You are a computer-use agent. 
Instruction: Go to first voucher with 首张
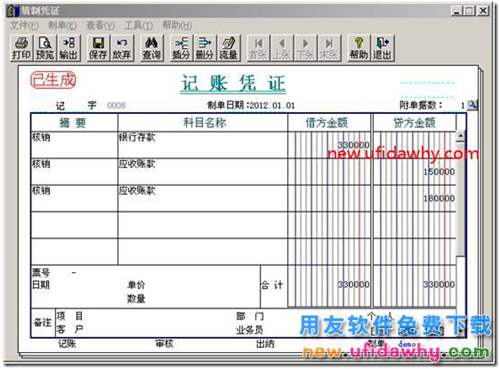[x=258, y=48]
